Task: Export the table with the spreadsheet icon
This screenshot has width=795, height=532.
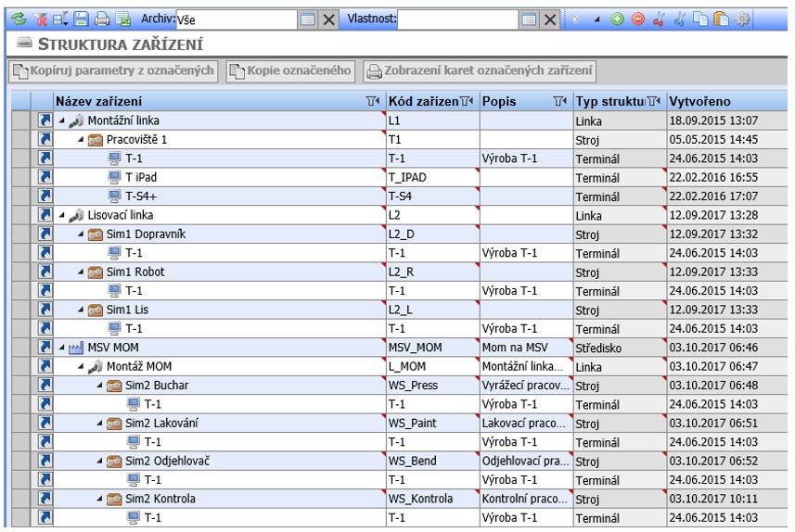Action: pyautogui.click(x=123, y=19)
